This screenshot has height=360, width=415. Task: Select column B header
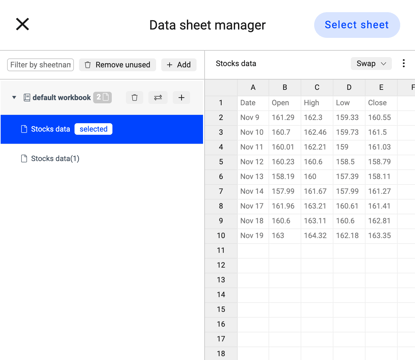click(285, 88)
